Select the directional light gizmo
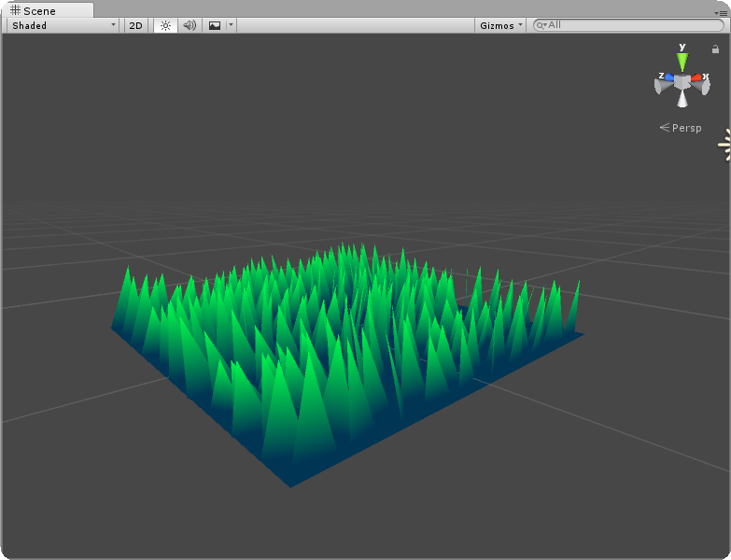The height and width of the screenshot is (560, 731). click(724, 145)
